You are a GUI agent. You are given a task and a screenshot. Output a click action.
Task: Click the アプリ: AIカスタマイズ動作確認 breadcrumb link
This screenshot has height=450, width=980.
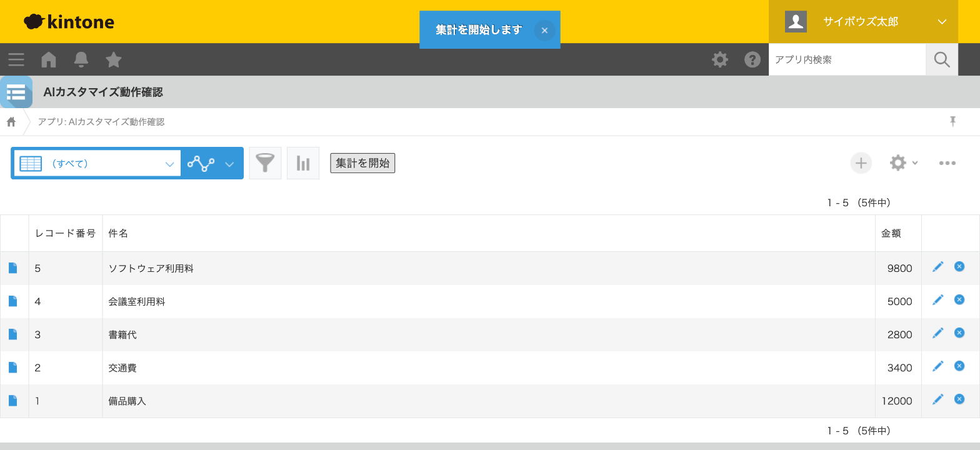[x=101, y=122]
